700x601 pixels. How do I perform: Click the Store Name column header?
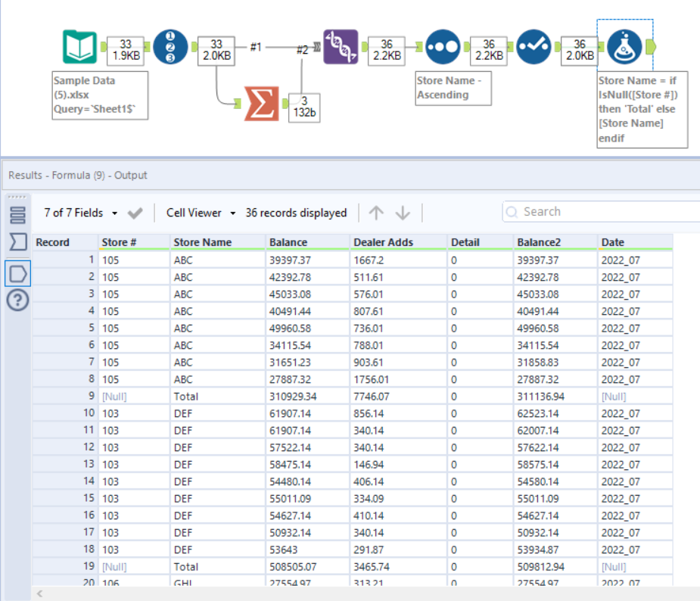coord(202,242)
